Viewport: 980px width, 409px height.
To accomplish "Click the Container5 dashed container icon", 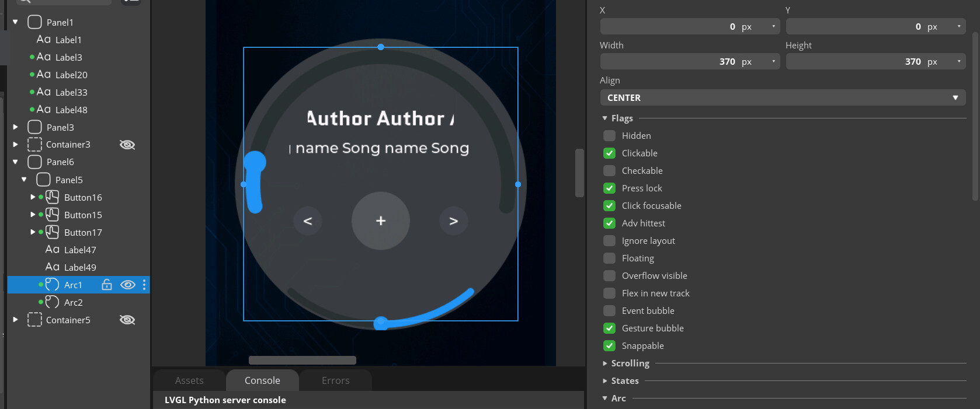I will point(35,320).
